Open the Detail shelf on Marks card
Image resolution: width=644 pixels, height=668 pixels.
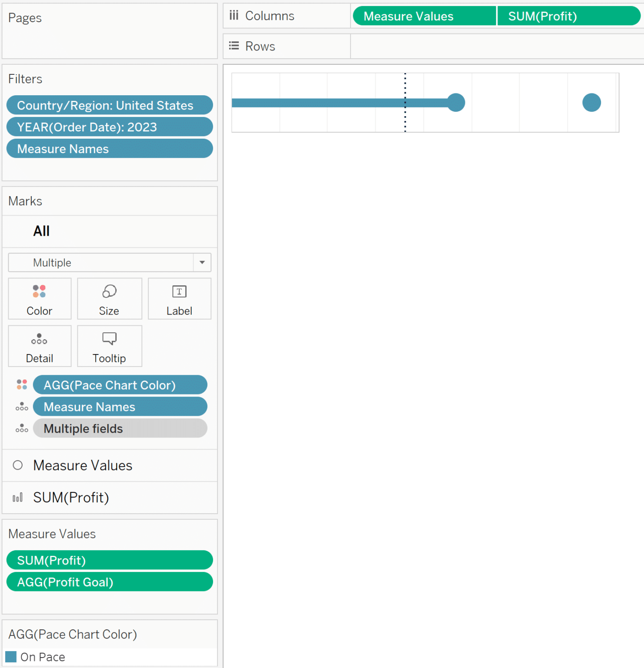[x=40, y=346]
